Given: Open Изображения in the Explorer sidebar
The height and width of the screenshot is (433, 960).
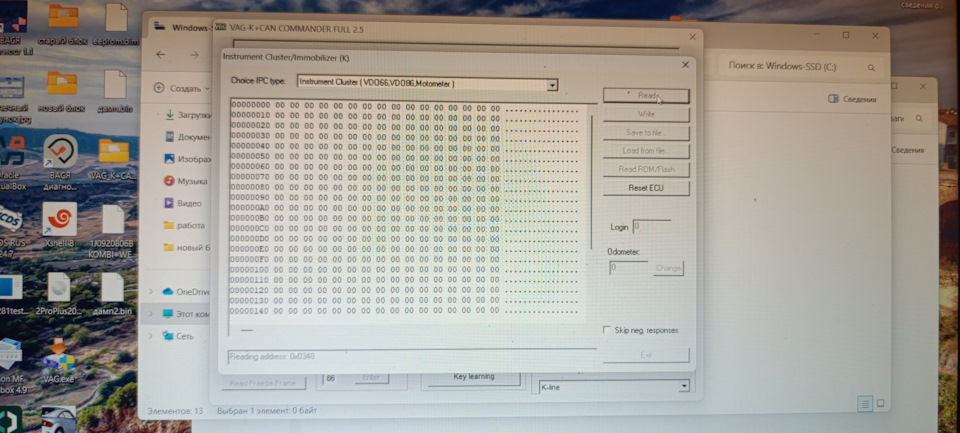Looking at the screenshot, I should point(189,159).
